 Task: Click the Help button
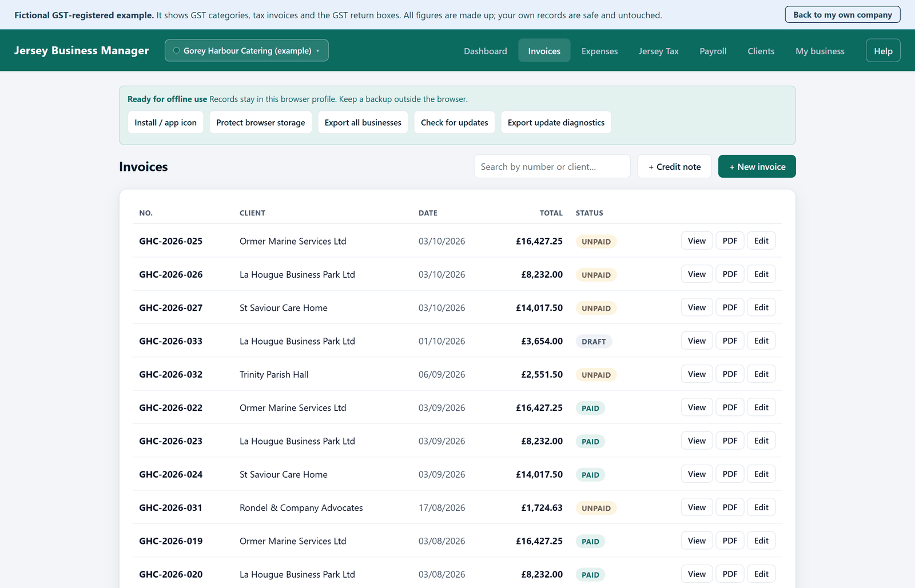pyautogui.click(x=883, y=51)
